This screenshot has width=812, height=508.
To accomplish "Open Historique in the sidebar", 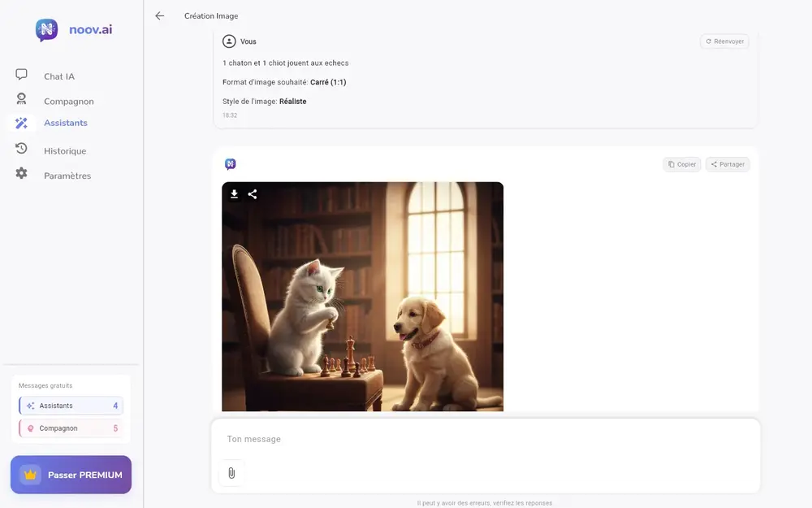I will click(65, 151).
